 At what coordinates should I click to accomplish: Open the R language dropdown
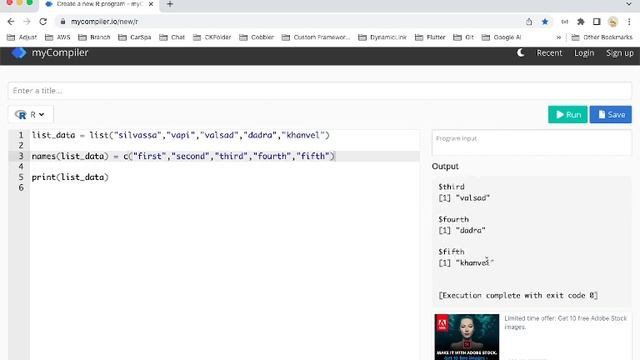click(x=31, y=115)
